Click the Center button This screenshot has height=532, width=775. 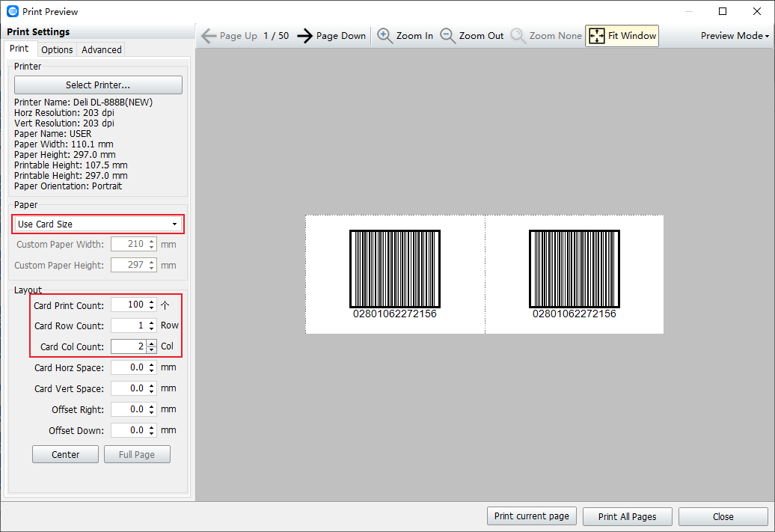[65, 454]
